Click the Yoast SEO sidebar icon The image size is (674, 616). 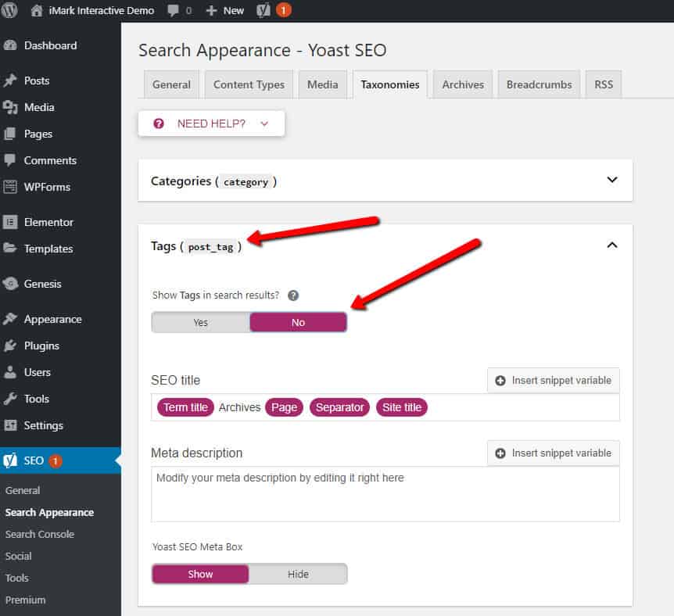10,460
